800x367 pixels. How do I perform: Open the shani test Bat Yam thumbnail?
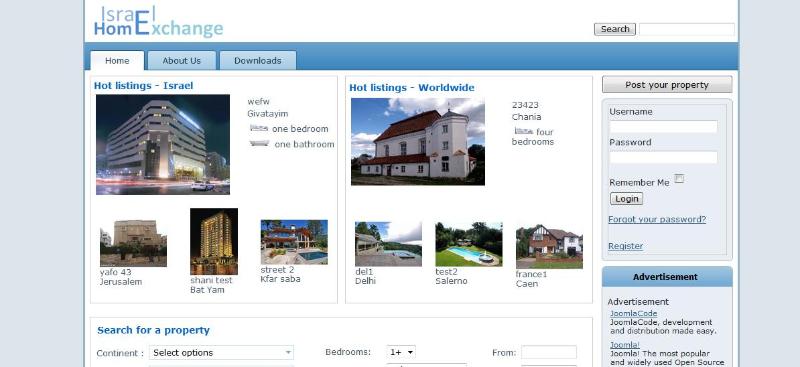pos(214,241)
